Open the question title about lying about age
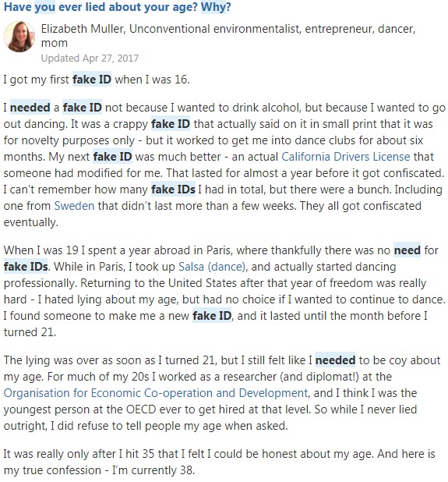 click(117, 7)
